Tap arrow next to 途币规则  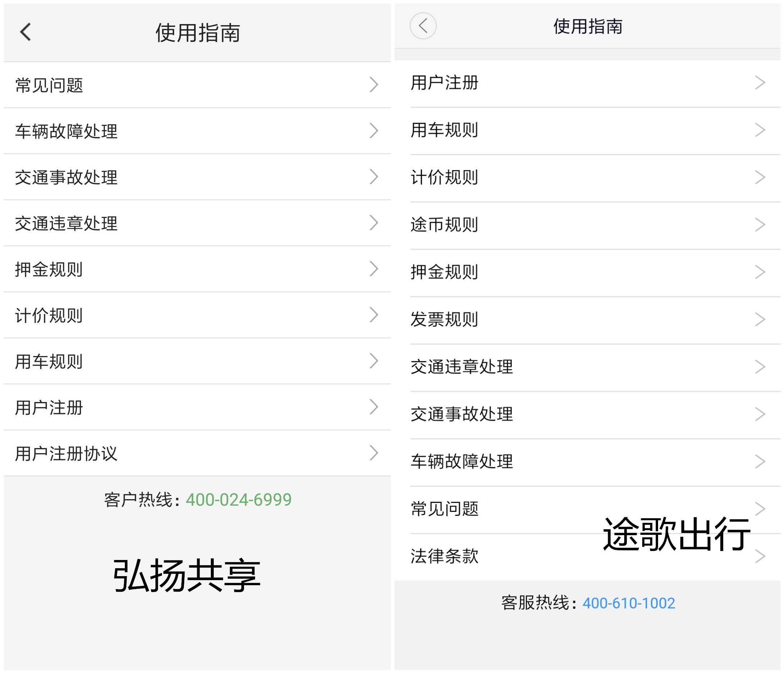tap(760, 225)
